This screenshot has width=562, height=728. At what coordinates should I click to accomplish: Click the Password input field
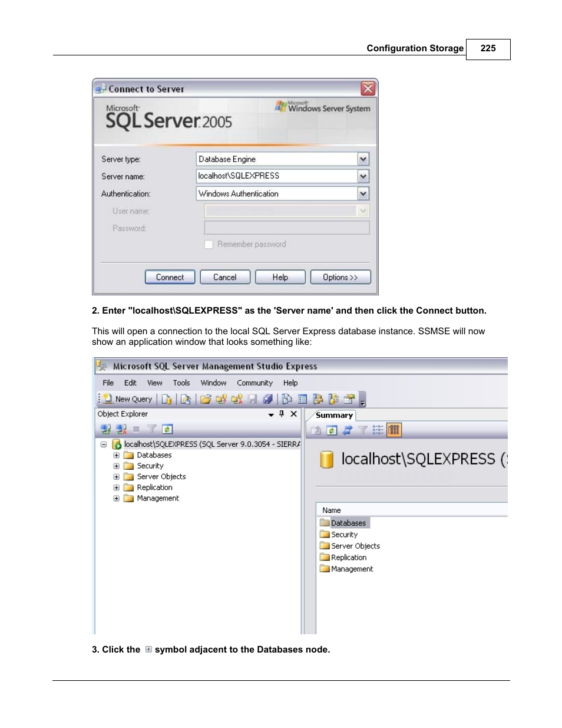(287, 228)
